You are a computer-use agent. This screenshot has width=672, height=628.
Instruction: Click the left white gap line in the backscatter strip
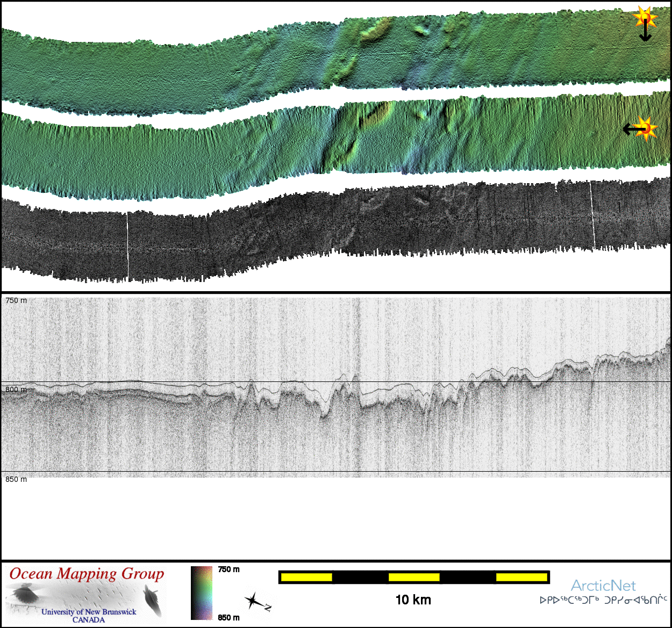pos(128,246)
